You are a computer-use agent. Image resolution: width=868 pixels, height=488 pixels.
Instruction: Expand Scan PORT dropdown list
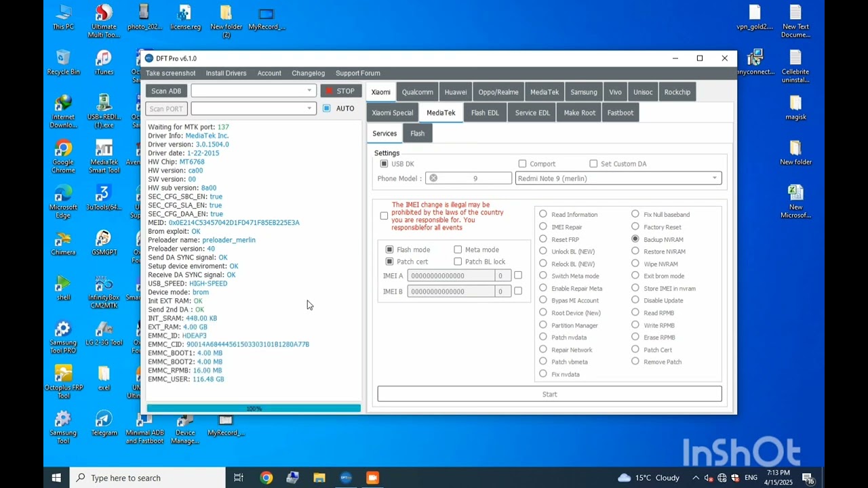(x=309, y=108)
